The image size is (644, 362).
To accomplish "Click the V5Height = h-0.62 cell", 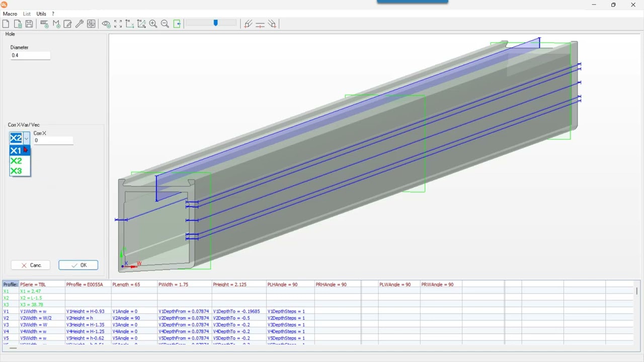I will coord(88,338).
